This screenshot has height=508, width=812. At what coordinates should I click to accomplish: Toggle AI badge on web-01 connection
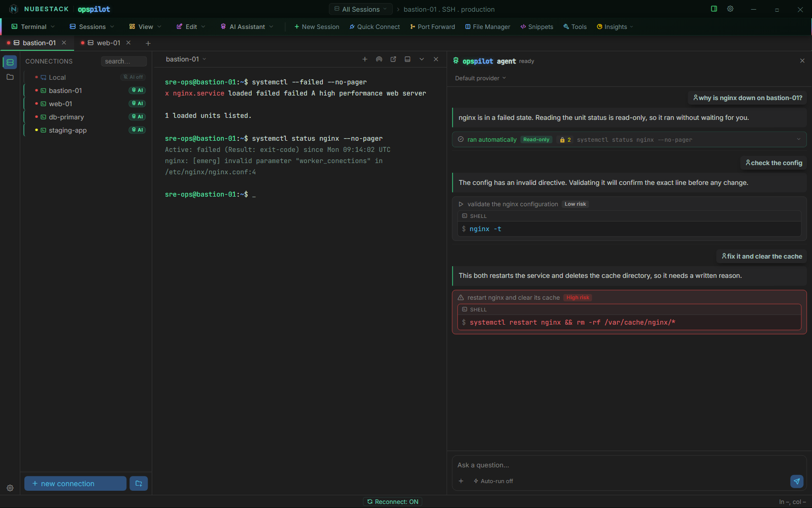pos(137,104)
